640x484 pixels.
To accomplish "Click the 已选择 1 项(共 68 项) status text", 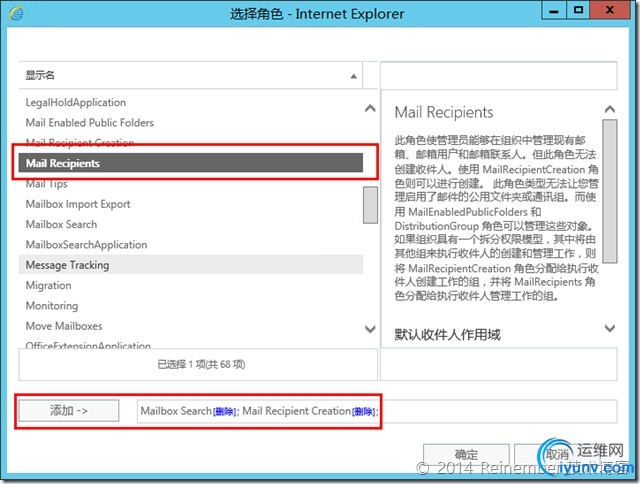I will [x=201, y=364].
